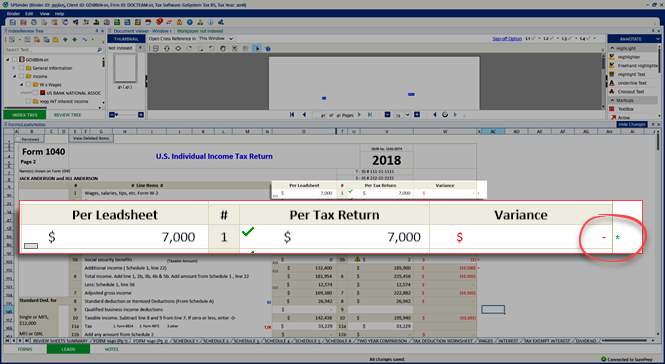Go to first page of the document
Screen dimensions: 665x364
[x=292, y=115]
